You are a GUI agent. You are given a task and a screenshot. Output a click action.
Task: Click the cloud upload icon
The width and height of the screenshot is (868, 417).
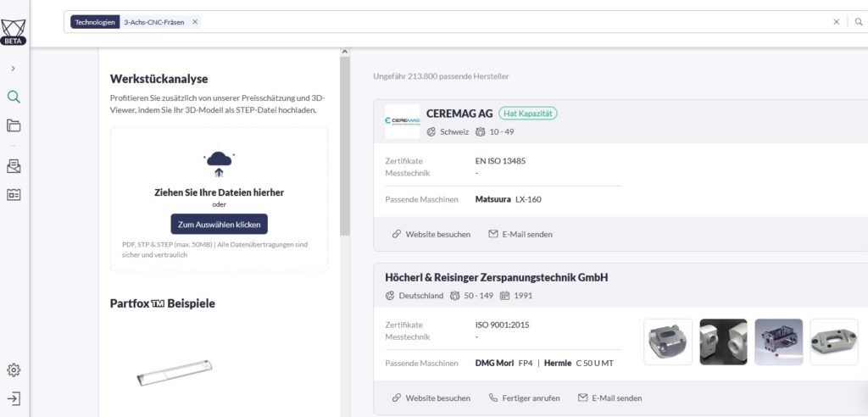point(219,162)
